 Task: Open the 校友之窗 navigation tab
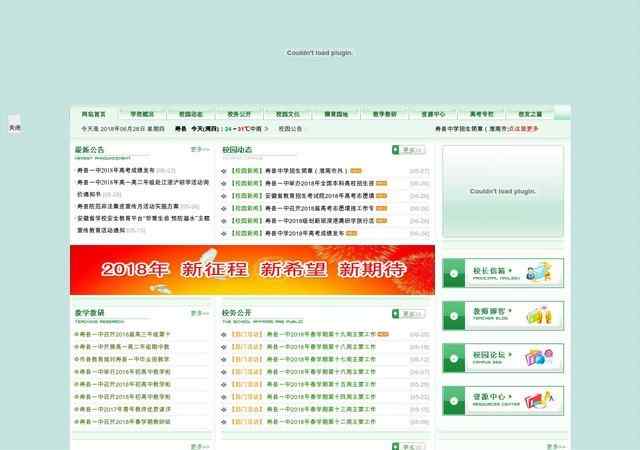point(530,115)
